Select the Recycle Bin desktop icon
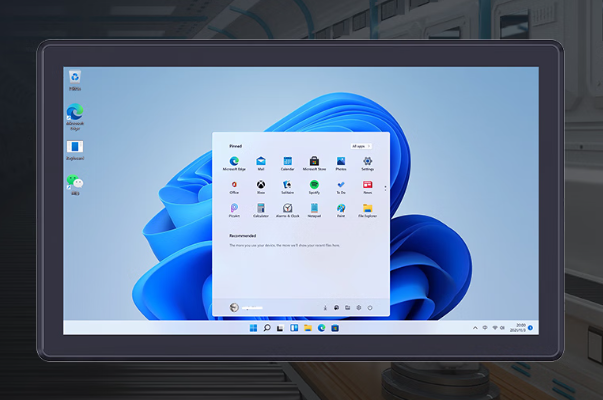Viewport: 603px width, 400px height. [74, 78]
